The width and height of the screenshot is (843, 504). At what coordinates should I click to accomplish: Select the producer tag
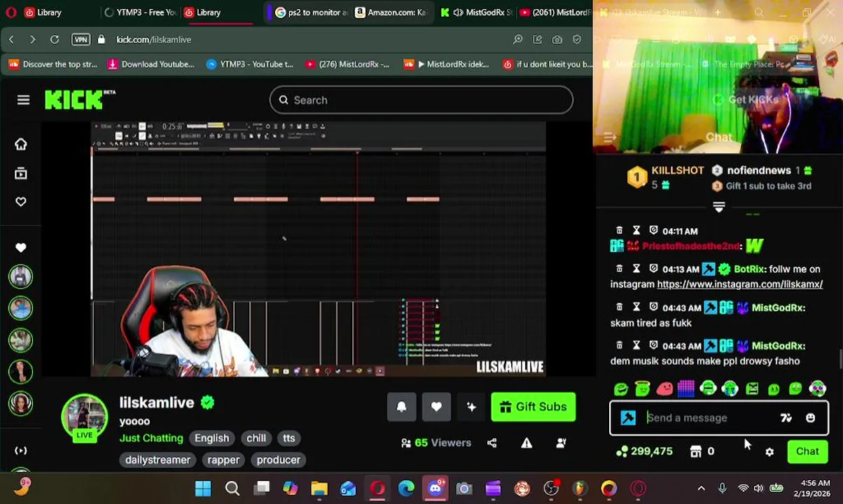tap(278, 460)
